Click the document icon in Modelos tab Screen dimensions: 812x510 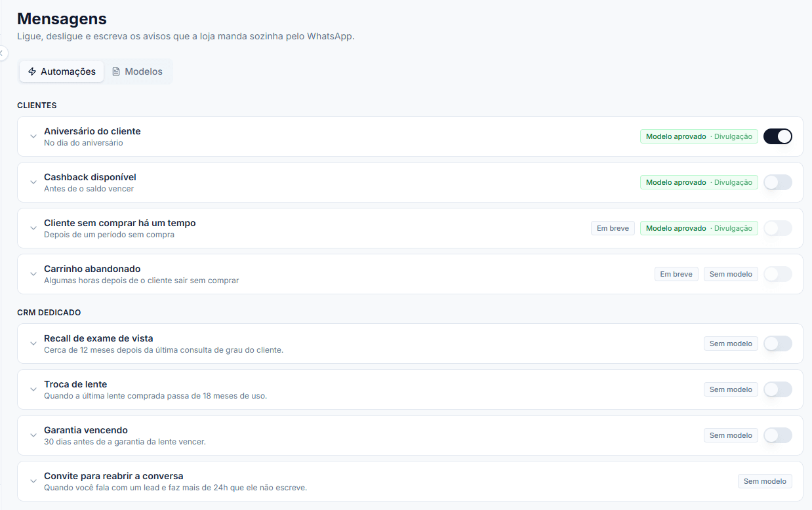[x=116, y=71]
